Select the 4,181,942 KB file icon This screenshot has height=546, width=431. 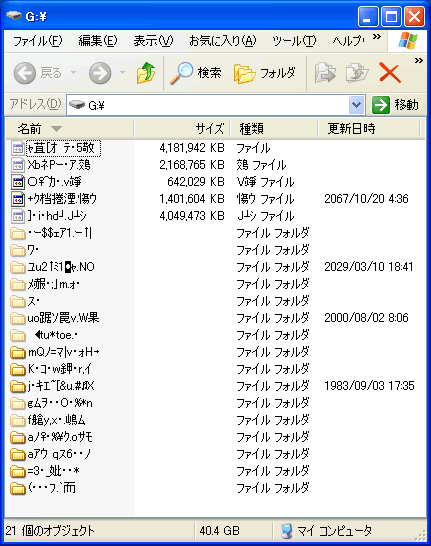(17, 148)
